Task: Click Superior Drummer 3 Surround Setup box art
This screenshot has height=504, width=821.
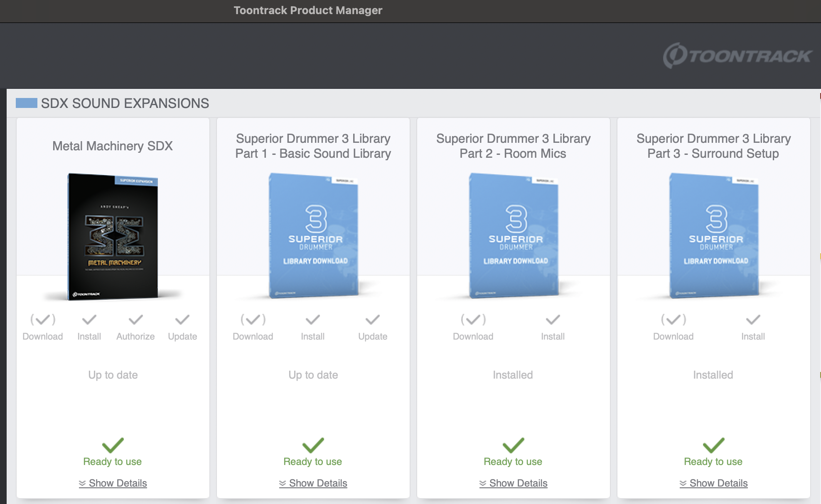Action: 714,235
